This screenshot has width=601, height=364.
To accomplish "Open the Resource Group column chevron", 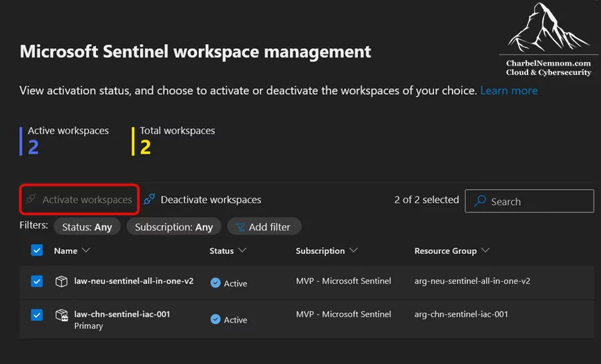I will pyautogui.click(x=485, y=250).
